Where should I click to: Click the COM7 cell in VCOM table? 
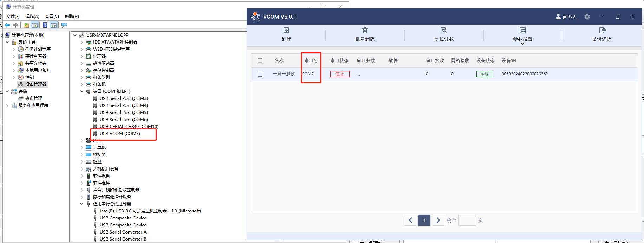tap(308, 74)
